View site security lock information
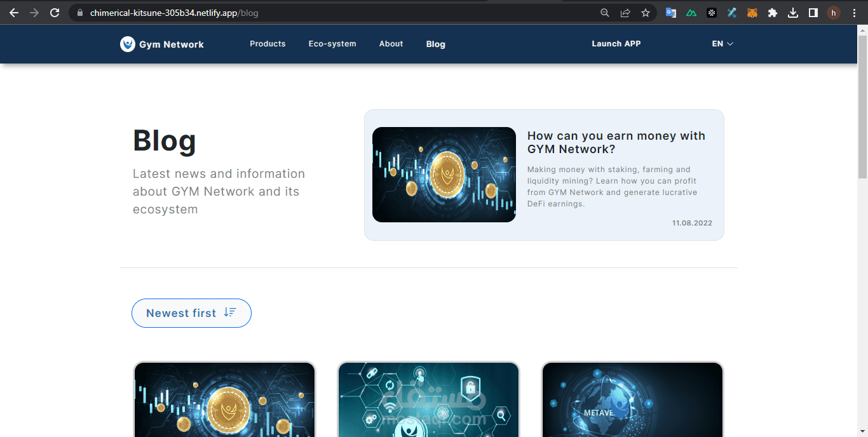 (x=79, y=13)
